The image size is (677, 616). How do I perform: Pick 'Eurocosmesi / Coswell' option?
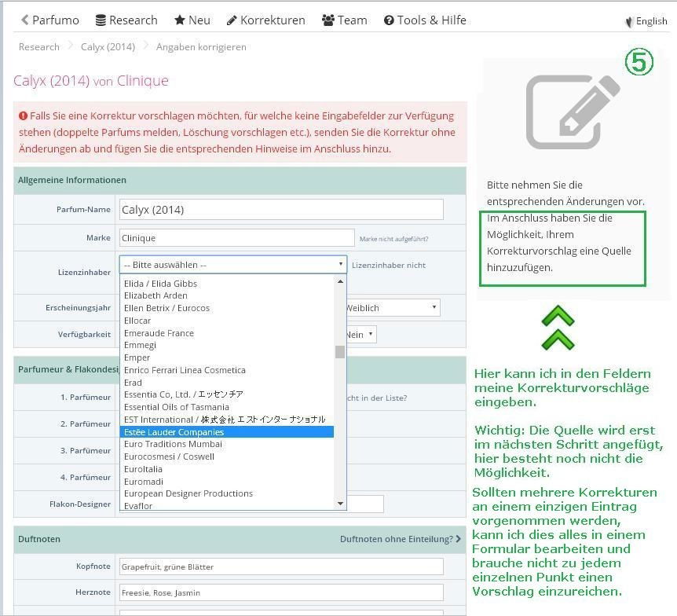click(x=227, y=456)
